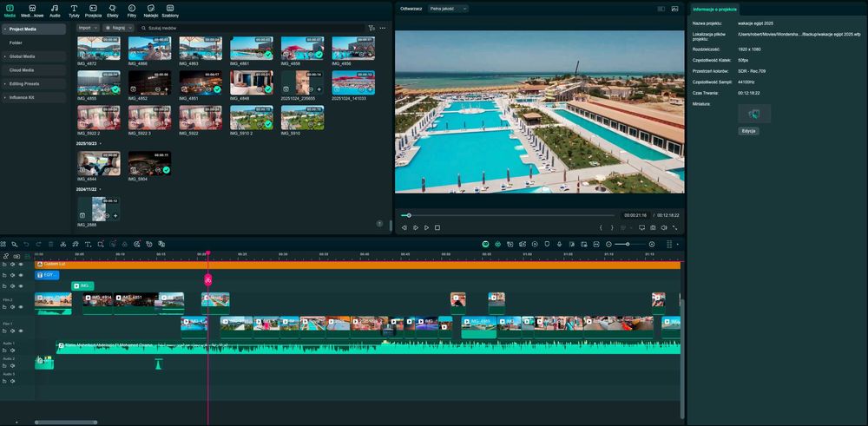868x426 pixels.
Task: Collapse the 2024/11/22 date group
Action: tap(100, 189)
